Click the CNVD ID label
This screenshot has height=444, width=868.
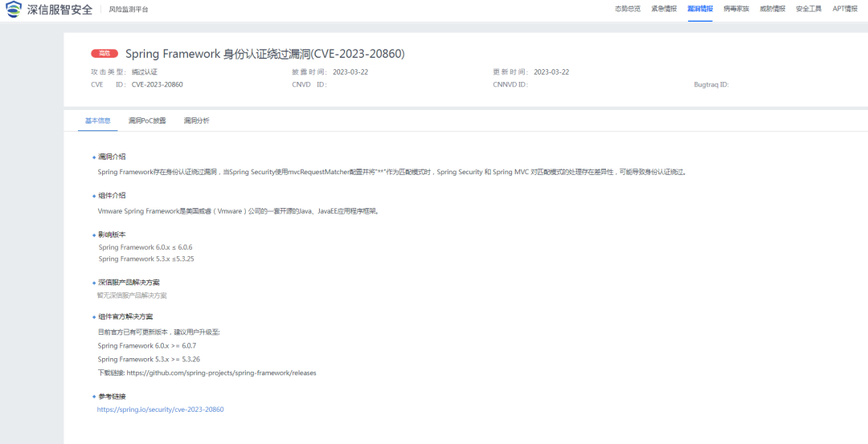309,84
